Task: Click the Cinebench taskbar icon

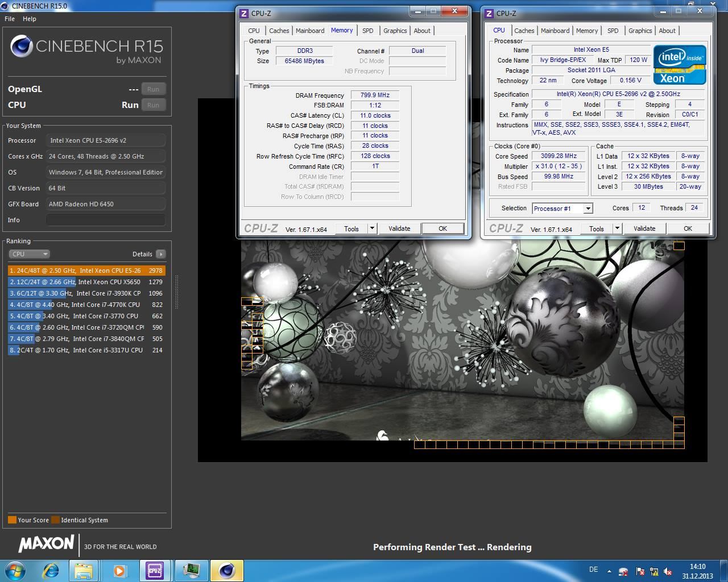Action: [x=227, y=571]
